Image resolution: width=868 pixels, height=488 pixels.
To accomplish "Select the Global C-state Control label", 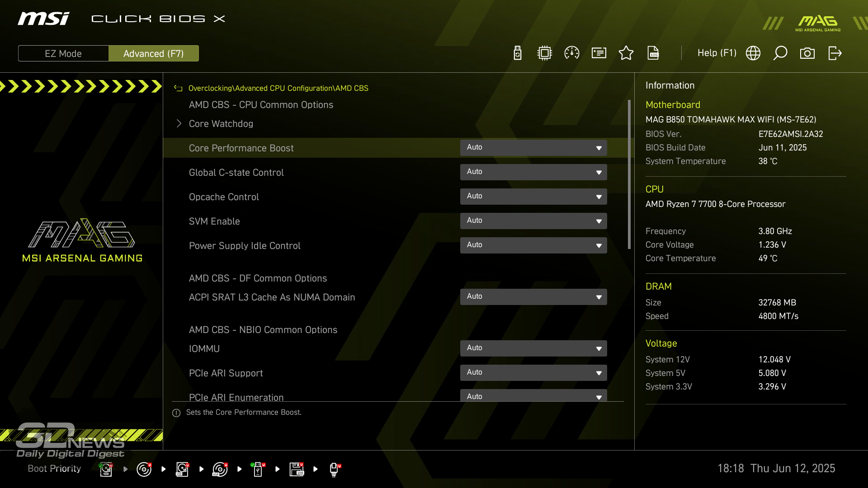I will pos(236,173).
